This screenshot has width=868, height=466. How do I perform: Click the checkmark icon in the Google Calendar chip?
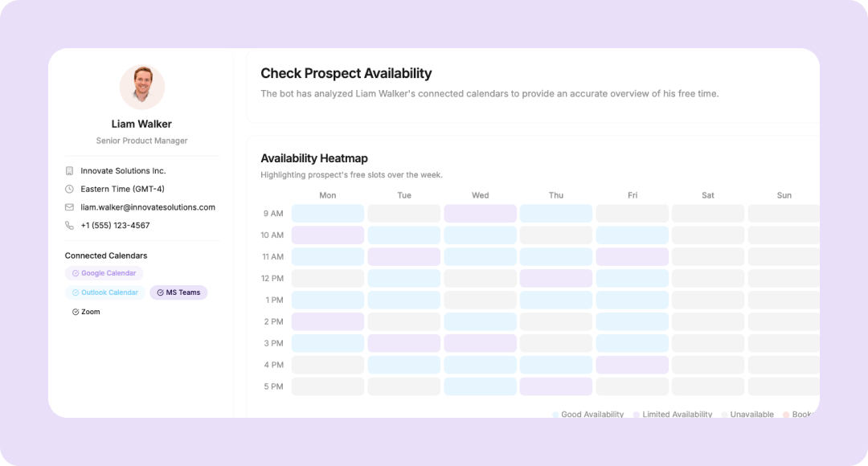[x=76, y=273]
